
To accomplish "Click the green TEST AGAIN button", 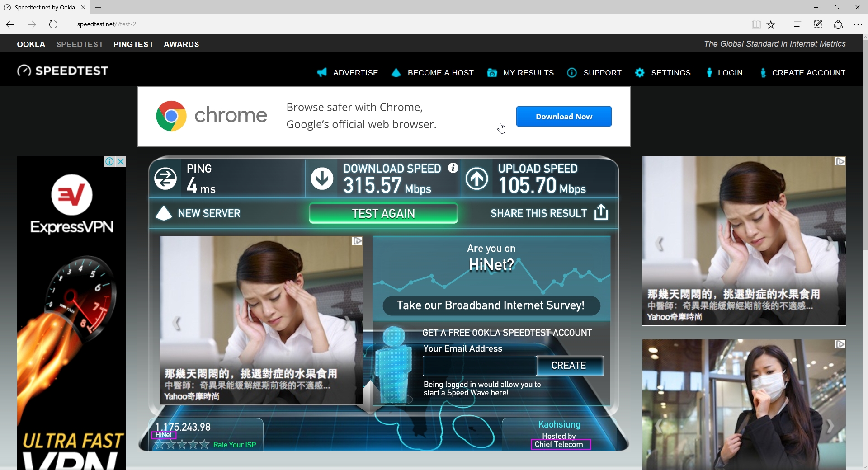I will pyautogui.click(x=383, y=213).
